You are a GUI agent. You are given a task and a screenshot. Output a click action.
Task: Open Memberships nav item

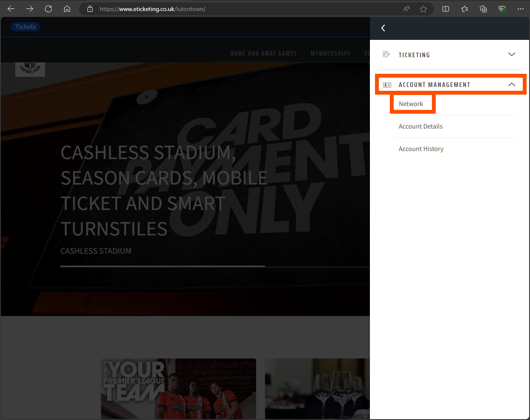(330, 53)
